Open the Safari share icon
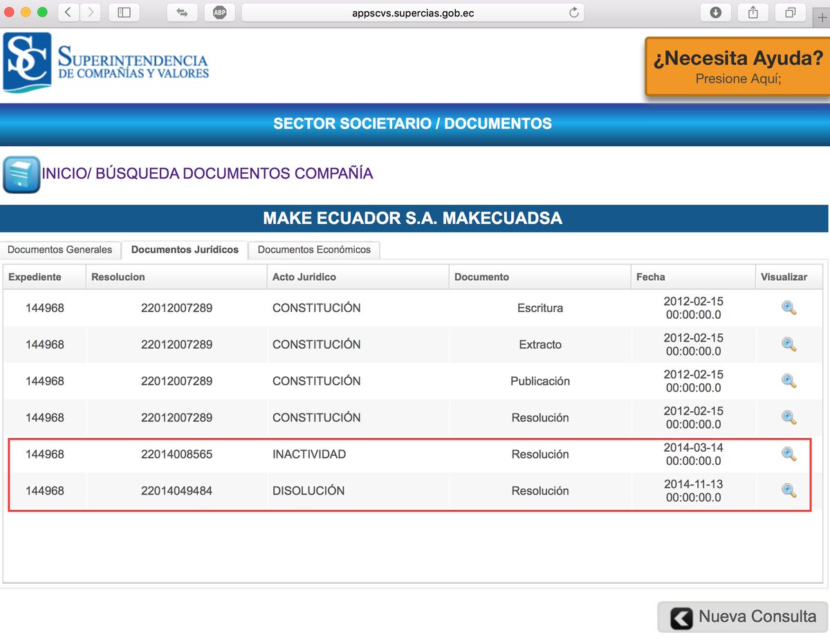830x644 pixels. (x=753, y=12)
